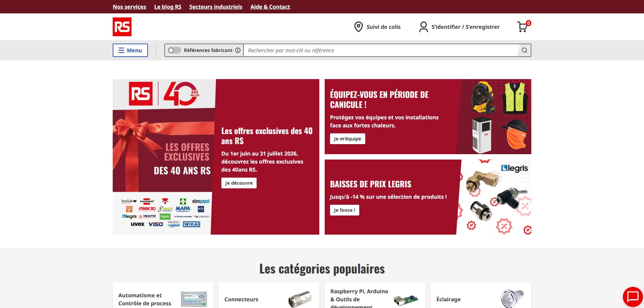The height and width of the screenshot is (308, 644).
Task: Open Aide & Contact link
Action: pyautogui.click(x=270, y=7)
